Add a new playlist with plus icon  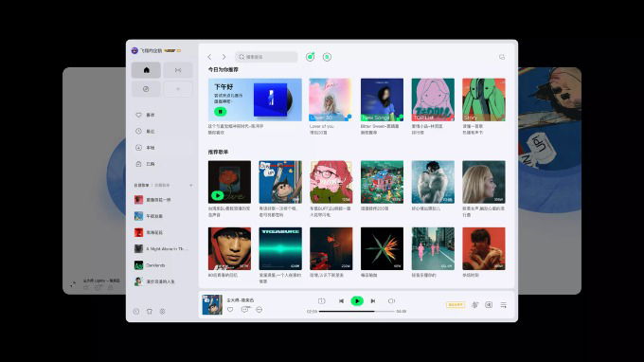[191, 186]
